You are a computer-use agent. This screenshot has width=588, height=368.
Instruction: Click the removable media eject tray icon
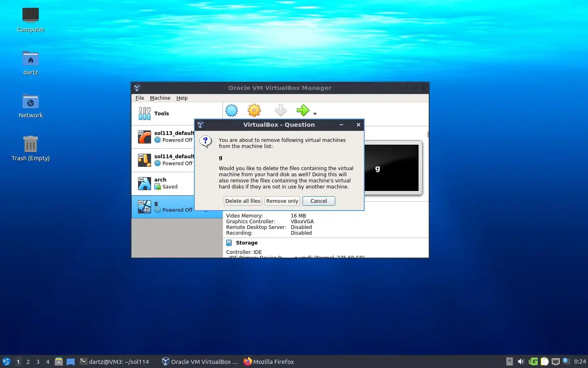[x=509, y=361]
